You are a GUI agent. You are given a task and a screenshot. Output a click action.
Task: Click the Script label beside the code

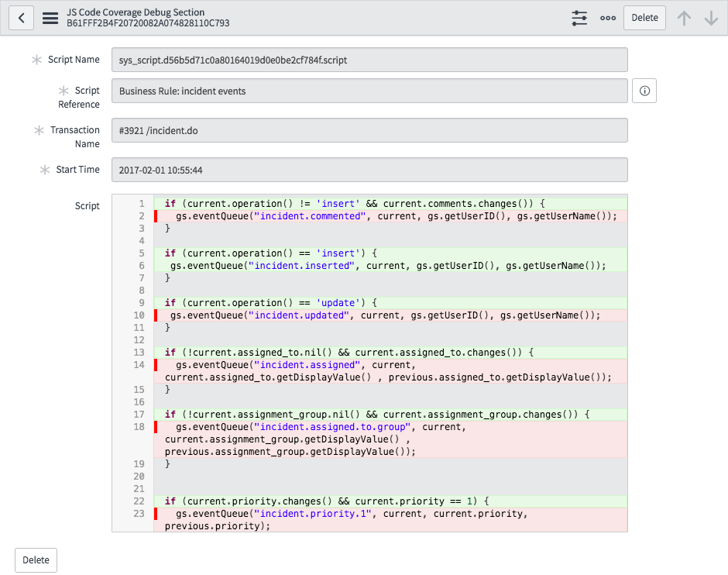click(88, 206)
